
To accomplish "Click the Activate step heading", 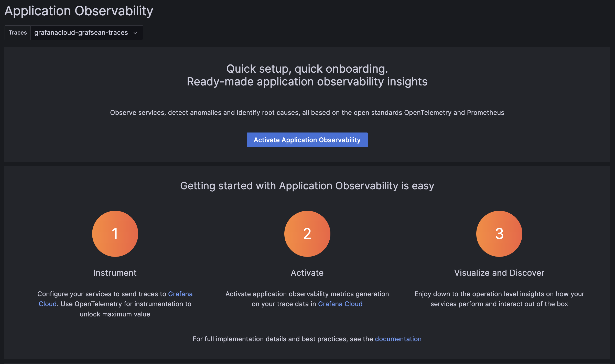I will (307, 273).
